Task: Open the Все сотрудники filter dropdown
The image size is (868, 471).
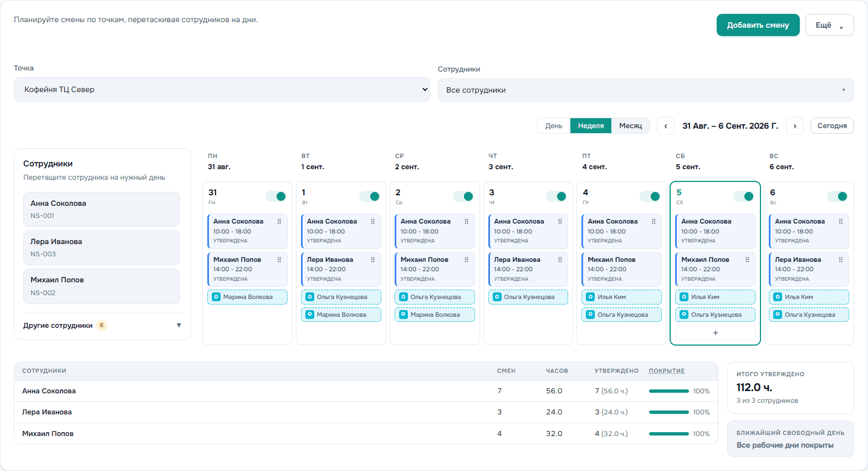Action: [646, 90]
